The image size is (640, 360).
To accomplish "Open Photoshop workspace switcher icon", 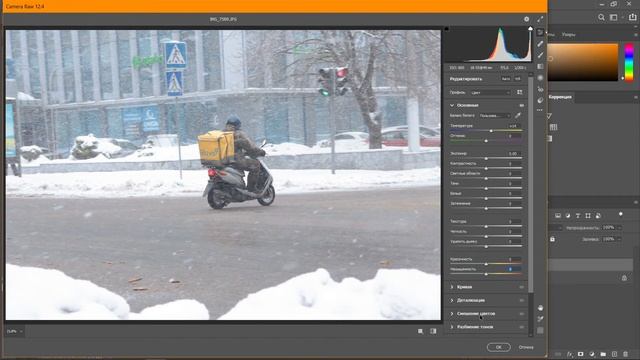I will [613, 17].
